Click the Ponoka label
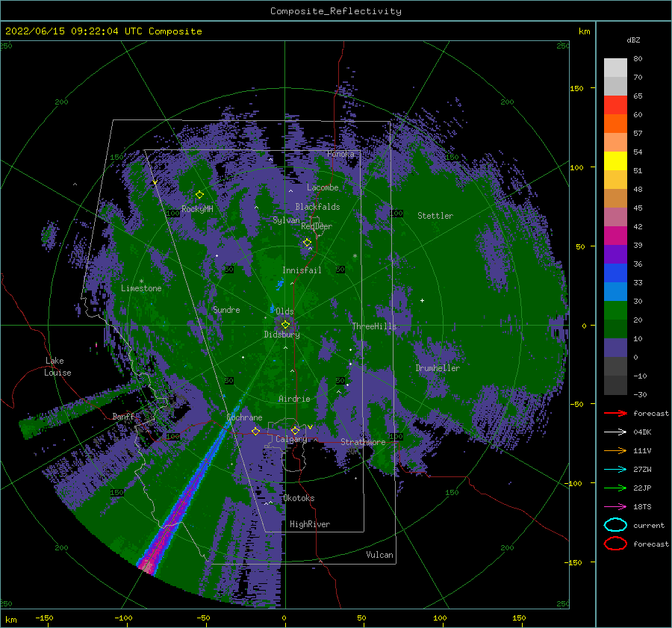The image size is (672, 628). tap(340, 154)
